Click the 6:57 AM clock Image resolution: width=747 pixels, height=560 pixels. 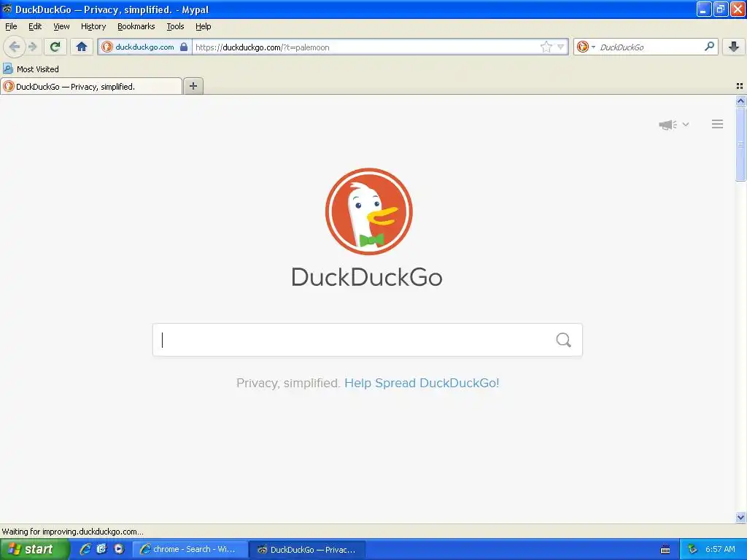(720, 549)
